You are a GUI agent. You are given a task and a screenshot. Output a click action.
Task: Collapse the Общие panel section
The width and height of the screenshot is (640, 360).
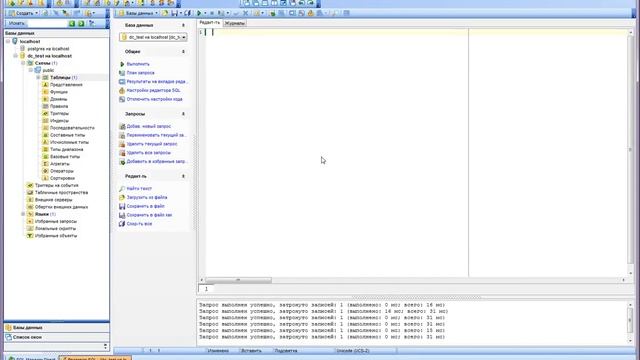pos(183,52)
